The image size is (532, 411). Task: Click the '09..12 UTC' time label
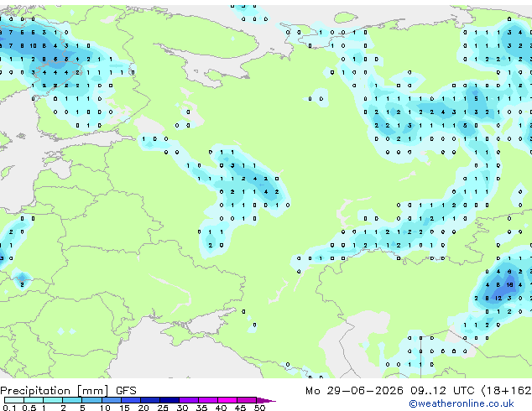click(441, 391)
